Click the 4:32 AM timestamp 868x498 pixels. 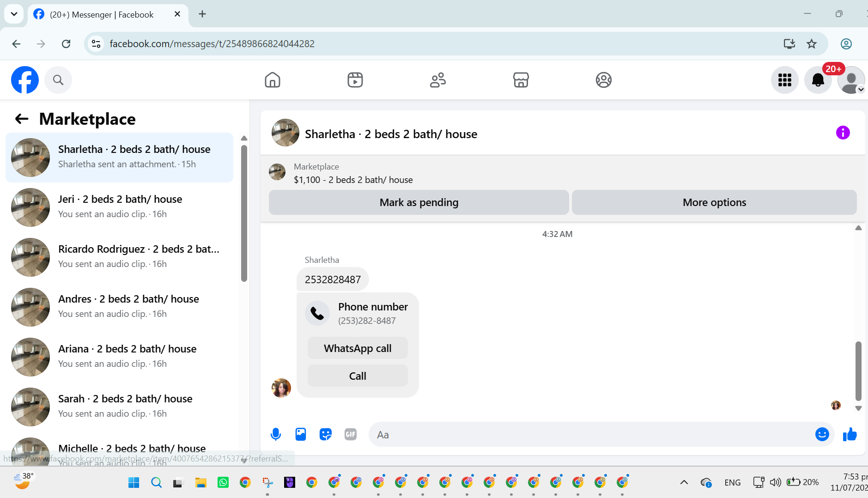coord(557,234)
